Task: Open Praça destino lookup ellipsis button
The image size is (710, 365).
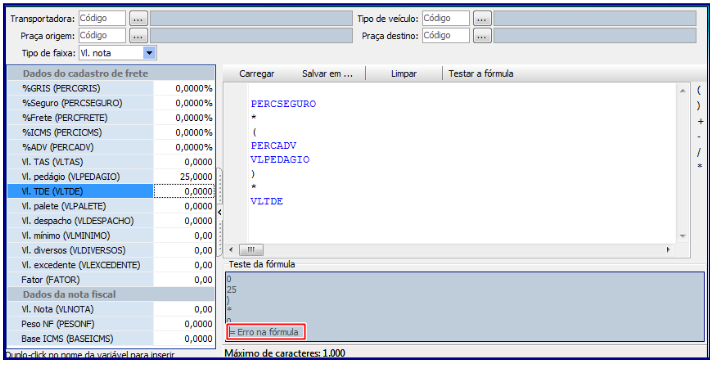Action: point(482,36)
